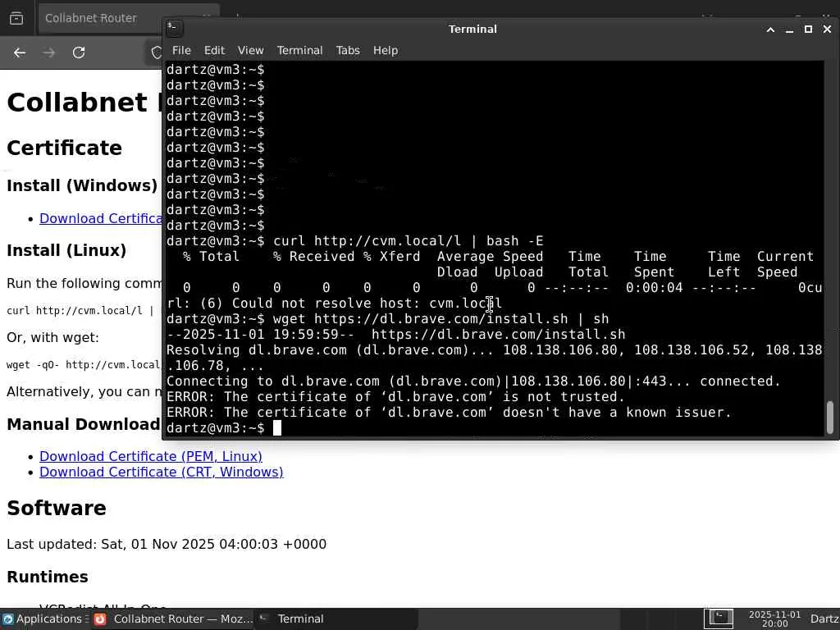Open the Tabs menu in Terminal

[348, 50]
